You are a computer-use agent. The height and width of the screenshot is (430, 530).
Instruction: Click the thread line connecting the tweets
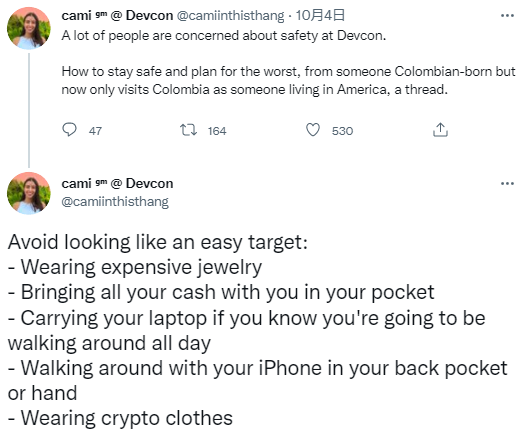pyautogui.click(x=29, y=110)
